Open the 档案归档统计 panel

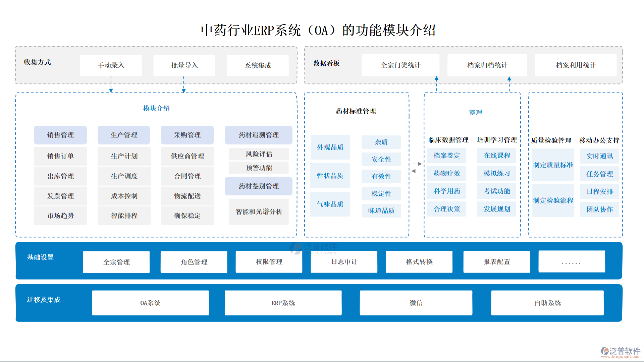[x=487, y=65]
